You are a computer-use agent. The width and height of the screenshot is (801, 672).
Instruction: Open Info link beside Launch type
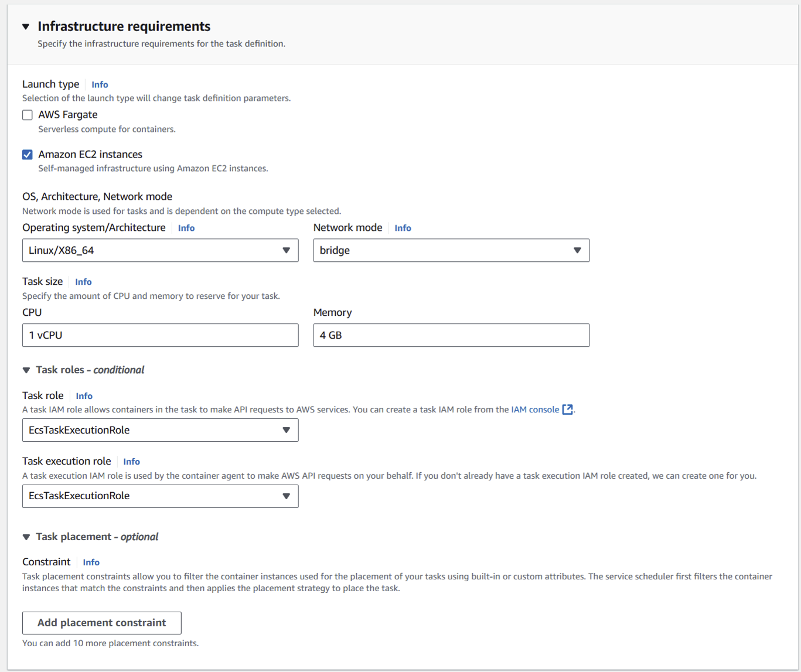pos(100,84)
